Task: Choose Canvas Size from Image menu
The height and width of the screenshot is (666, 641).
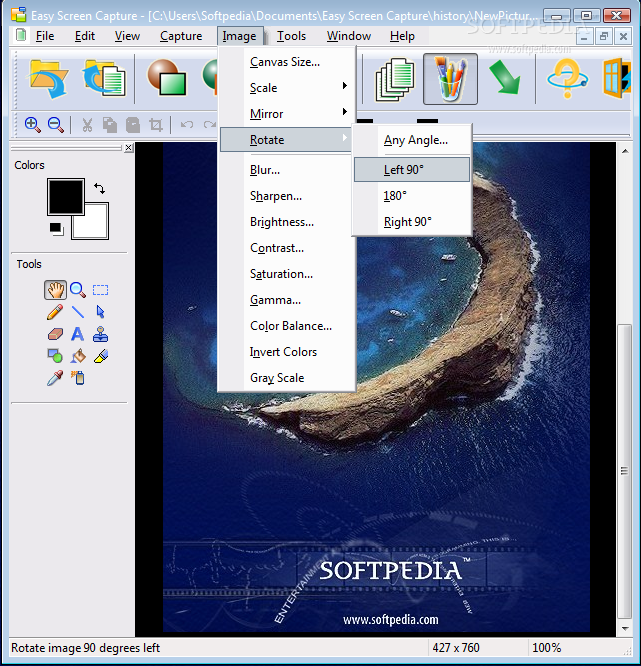Action: (x=287, y=62)
